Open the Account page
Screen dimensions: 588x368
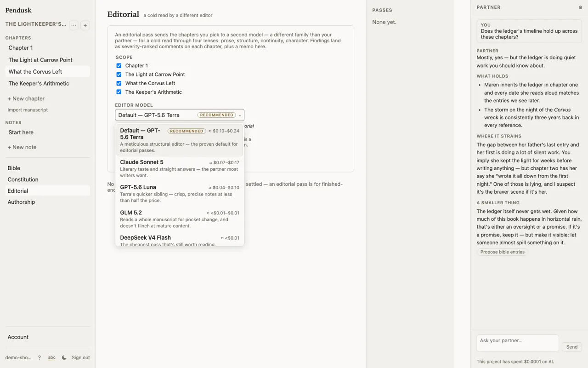tap(48, 337)
